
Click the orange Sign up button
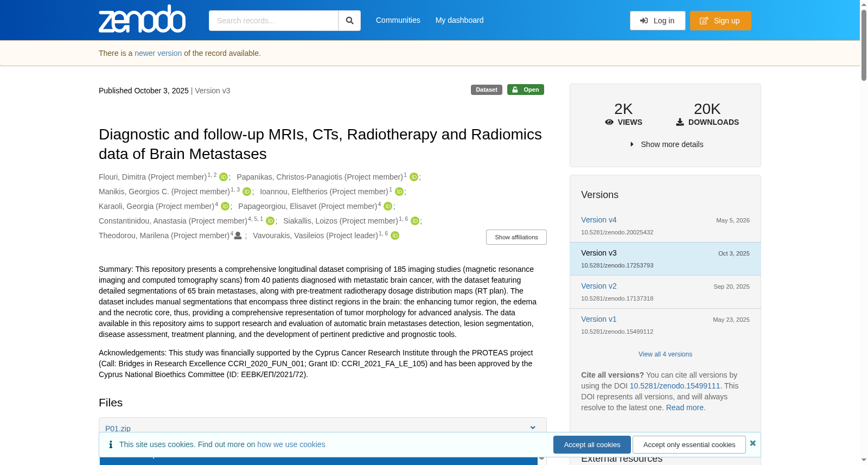720,21
